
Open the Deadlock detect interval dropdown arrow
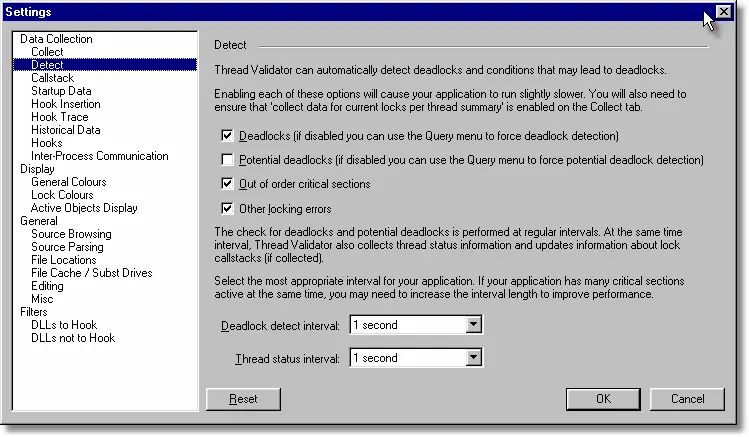473,325
